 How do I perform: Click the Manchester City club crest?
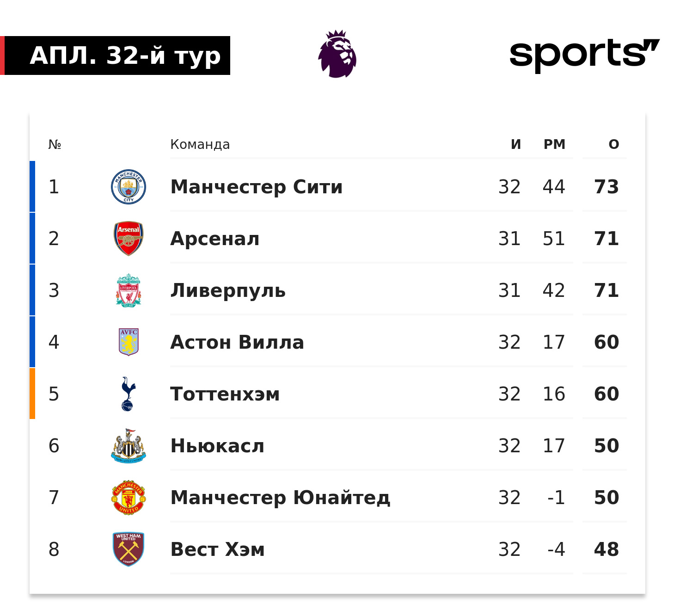129,187
